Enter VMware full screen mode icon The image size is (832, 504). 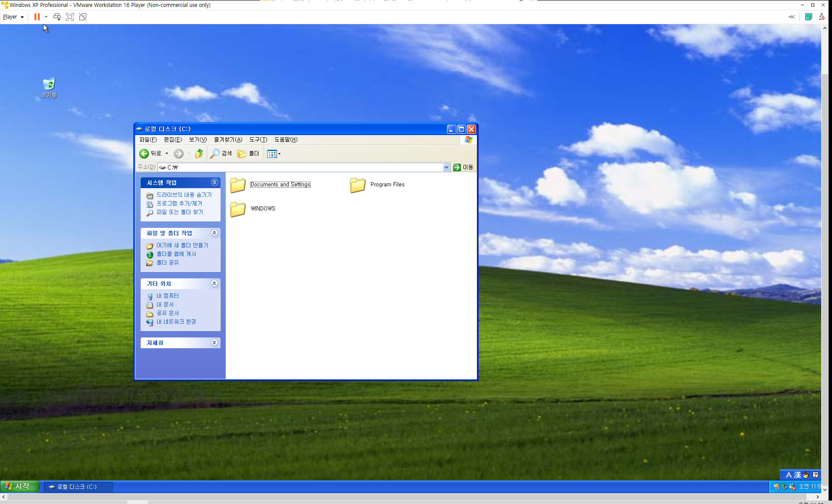tap(70, 17)
